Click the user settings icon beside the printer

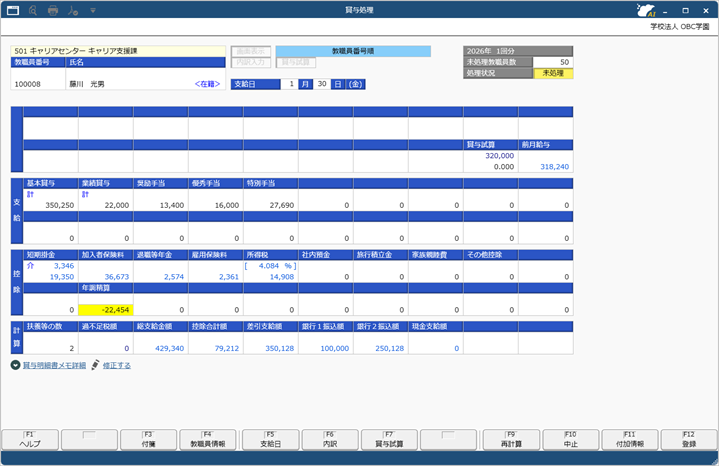coord(75,10)
